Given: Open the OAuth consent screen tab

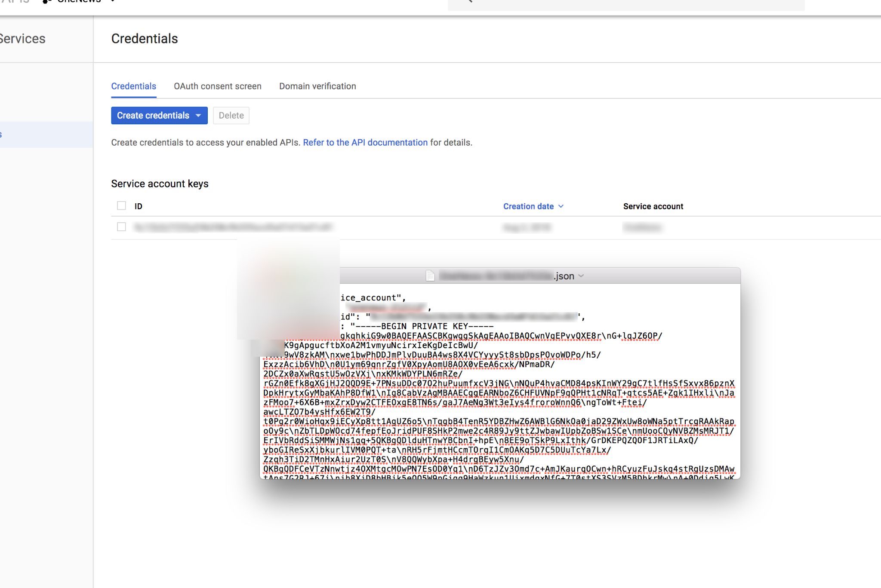Looking at the screenshot, I should pos(217,87).
